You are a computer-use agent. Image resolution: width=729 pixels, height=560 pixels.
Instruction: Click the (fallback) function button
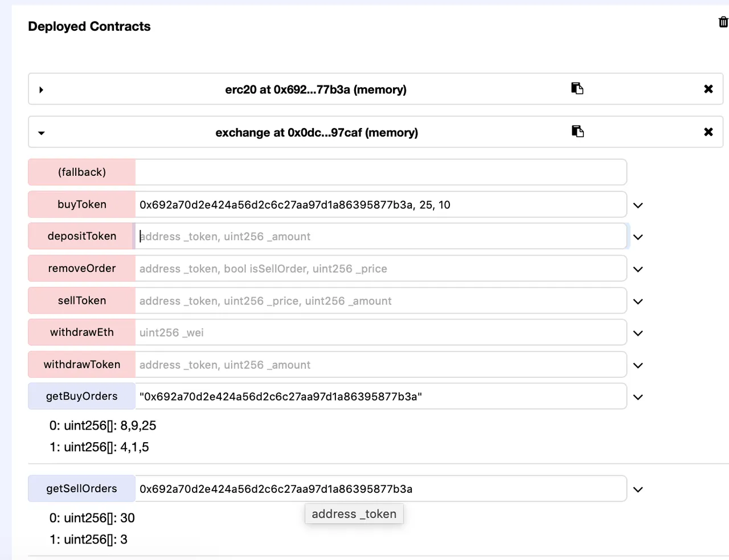pos(82,172)
